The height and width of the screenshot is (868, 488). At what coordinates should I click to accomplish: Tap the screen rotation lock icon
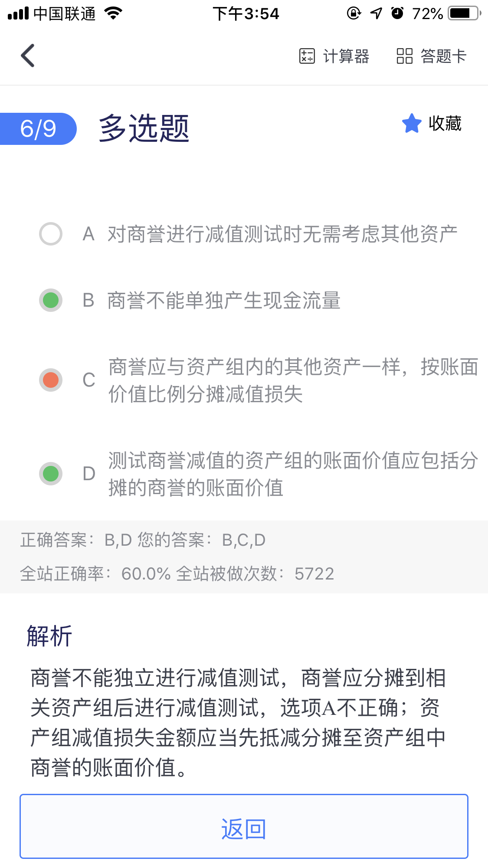(354, 13)
